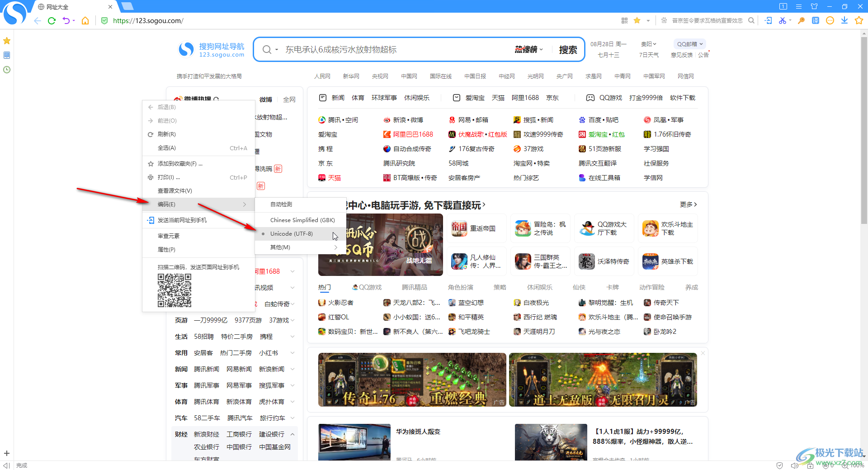
Task: Click the tab count icon in title bar
Action: pos(783,6)
